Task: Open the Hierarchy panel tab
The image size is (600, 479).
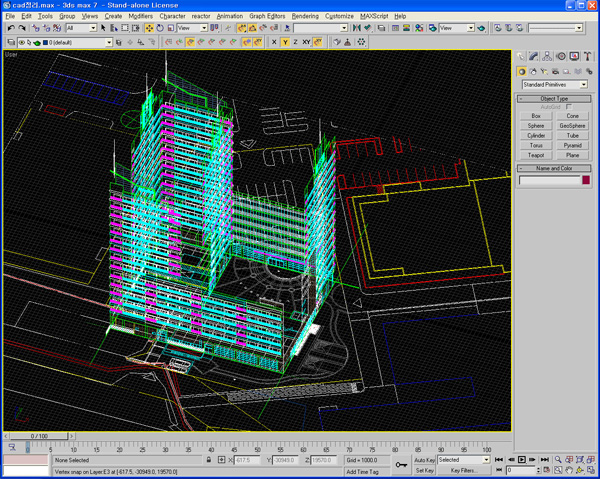Action: point(548,57)
